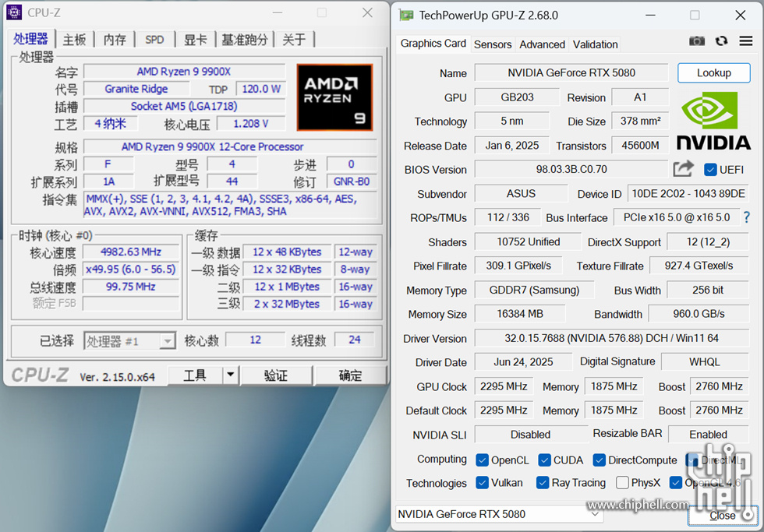Open the GPU selection dropdown

point(595,514)
